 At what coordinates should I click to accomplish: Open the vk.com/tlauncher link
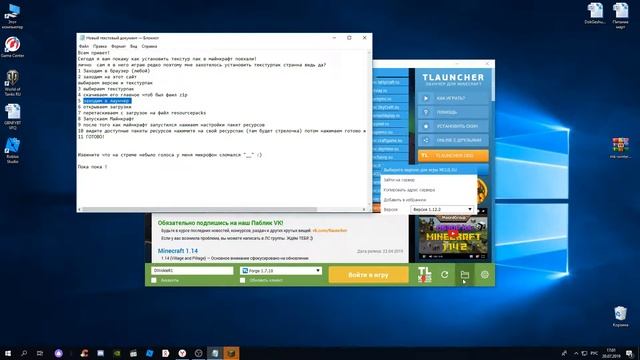[x=329, y=231]
